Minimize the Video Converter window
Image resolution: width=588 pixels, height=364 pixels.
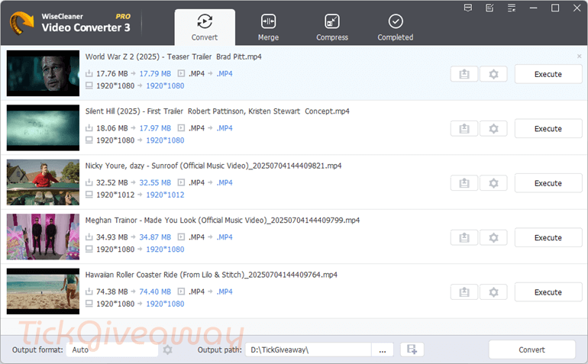click(533, 8)
